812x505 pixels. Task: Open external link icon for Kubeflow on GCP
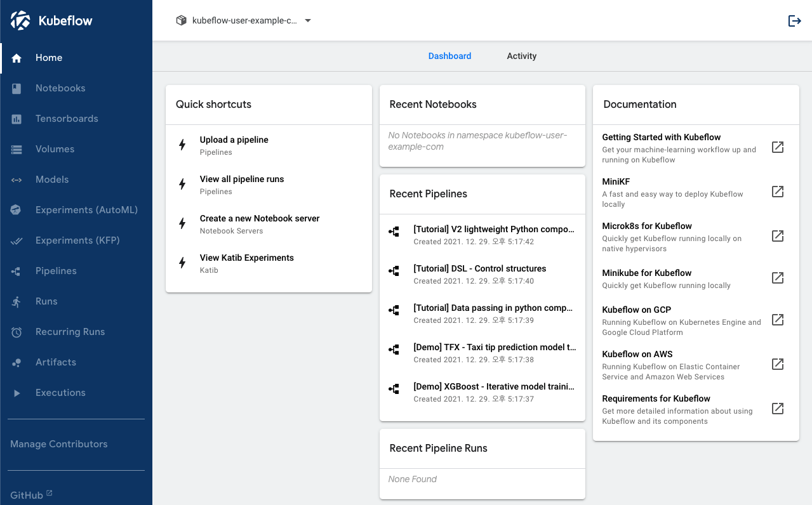pos(777,320)
